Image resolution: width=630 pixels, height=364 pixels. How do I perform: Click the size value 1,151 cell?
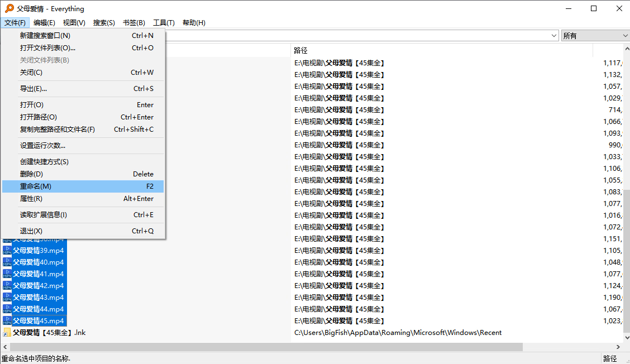[612, 238]
